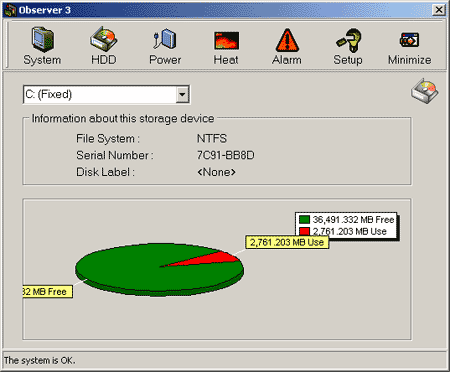Click the red Use legend swatch
The image size is (450, 372).
point(304,231)
